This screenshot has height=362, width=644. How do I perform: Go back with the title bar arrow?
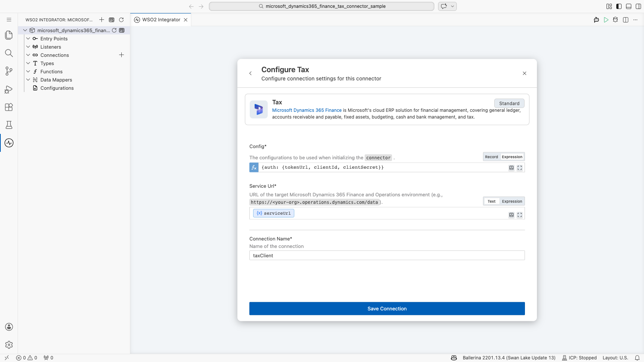[x=191, y=6]
